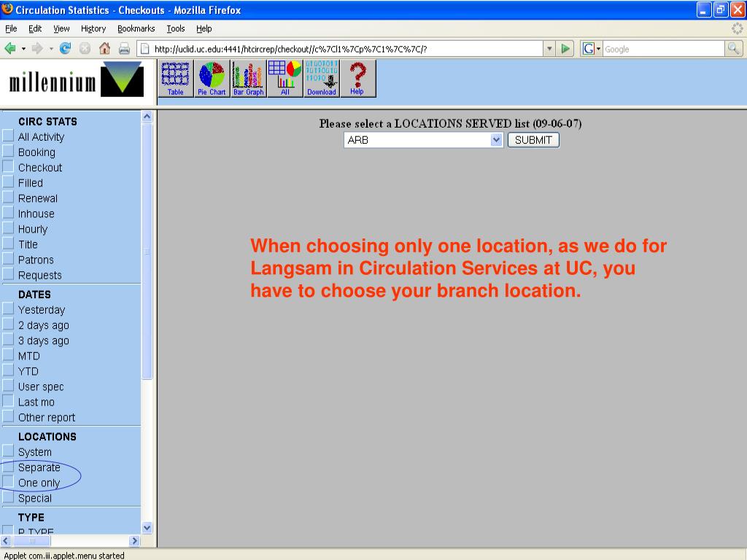This screenshot has width=747, height=560.
Task: Check the System location box
Action: 8,451
